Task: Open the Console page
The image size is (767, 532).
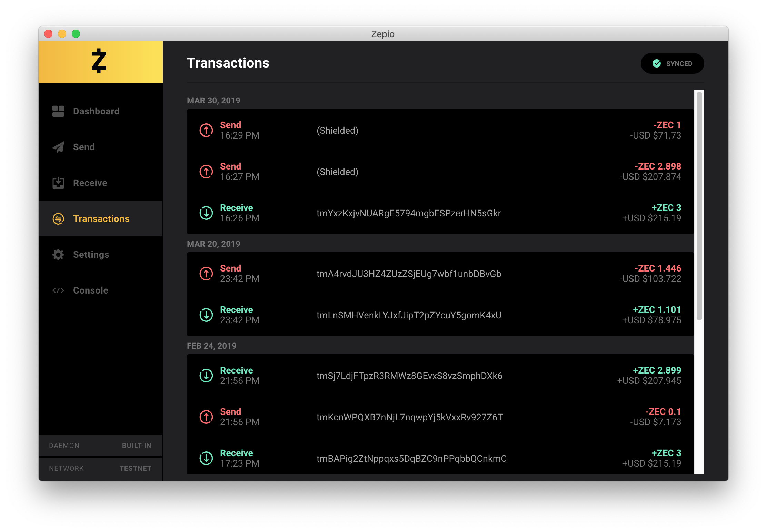Action: point(90,290)
